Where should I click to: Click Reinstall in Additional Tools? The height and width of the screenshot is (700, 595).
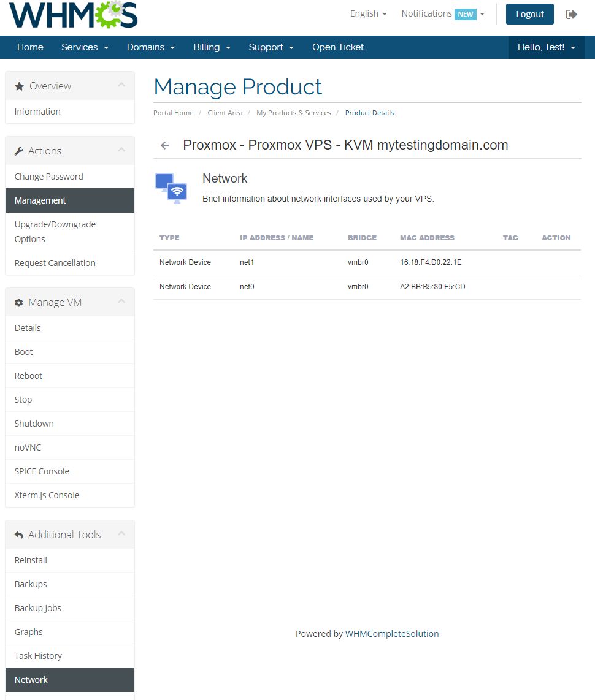point(70,560)
